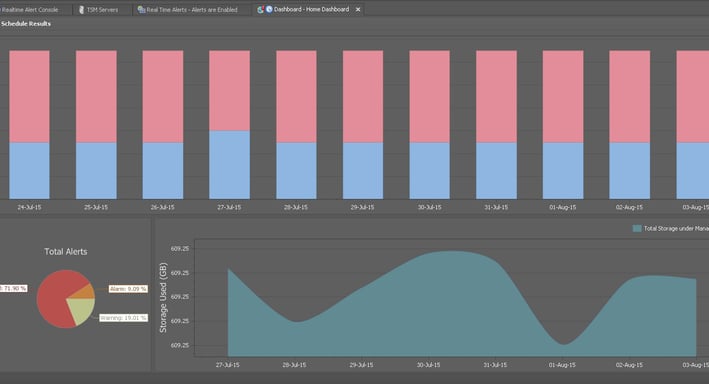709x384 pixels.
Task: Select the blue bar segment for 26-Jul-15
Action: [x=163, y=171]
